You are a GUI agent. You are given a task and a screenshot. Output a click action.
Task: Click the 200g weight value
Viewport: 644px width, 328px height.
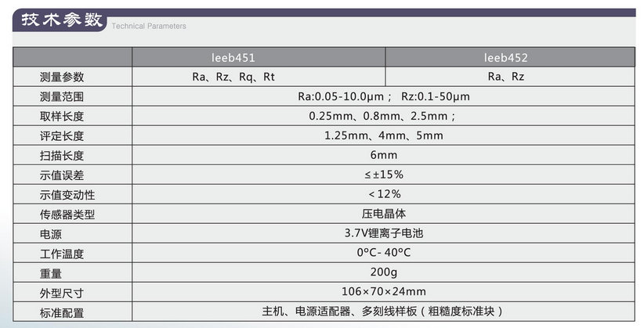click(384, 272)
